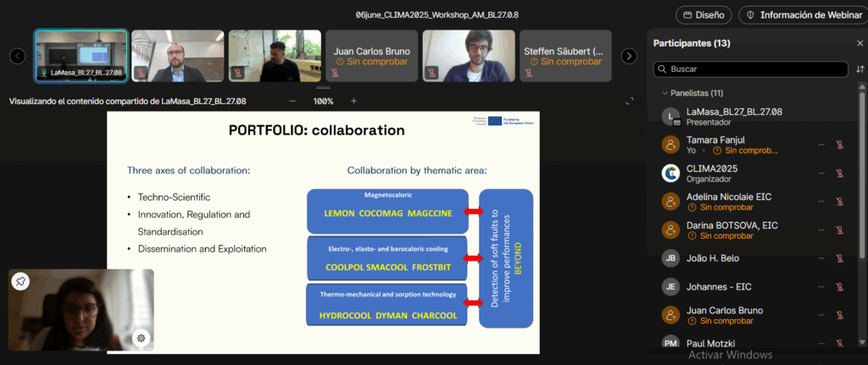
Task: Select the suited man's video thumbnail
Action: [178, 56]
